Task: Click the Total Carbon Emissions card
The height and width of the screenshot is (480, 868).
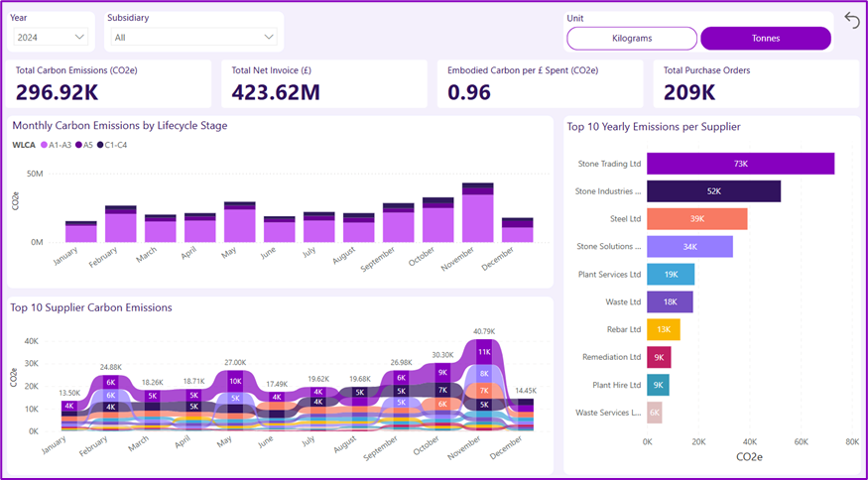Action: coord(111,84)
